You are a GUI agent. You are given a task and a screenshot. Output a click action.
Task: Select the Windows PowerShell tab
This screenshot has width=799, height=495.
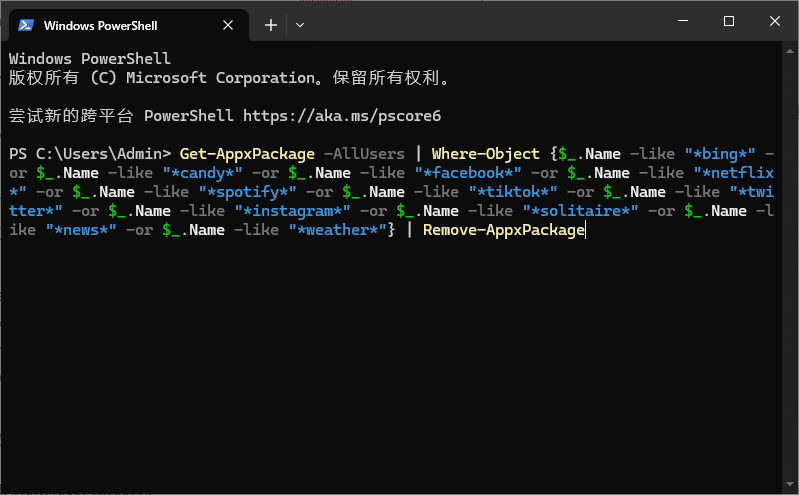tap(128, 25)
